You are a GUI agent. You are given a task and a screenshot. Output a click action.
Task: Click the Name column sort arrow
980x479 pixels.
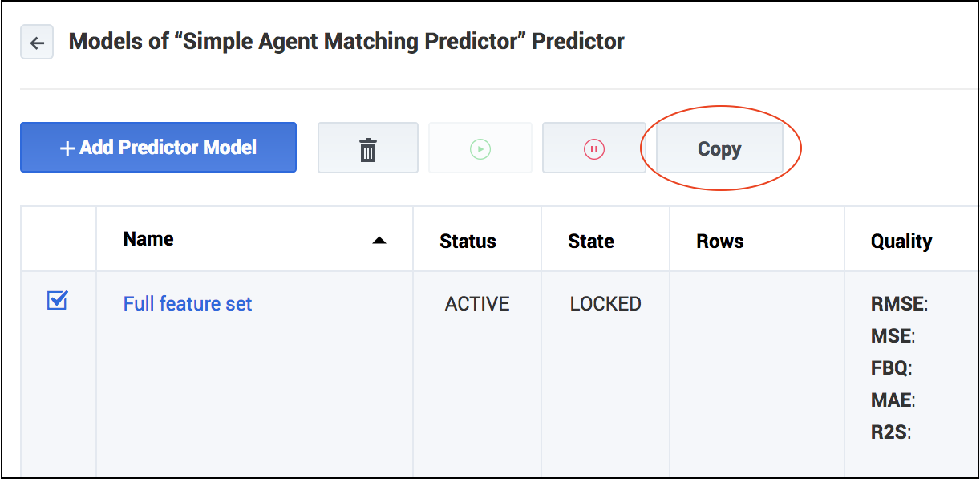379,240
